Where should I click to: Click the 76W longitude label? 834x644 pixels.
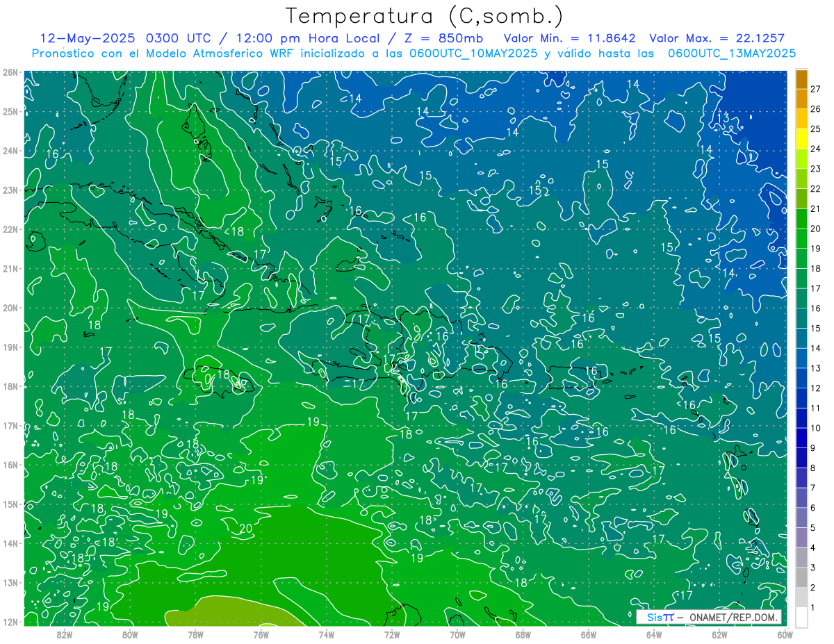point(261,634)
